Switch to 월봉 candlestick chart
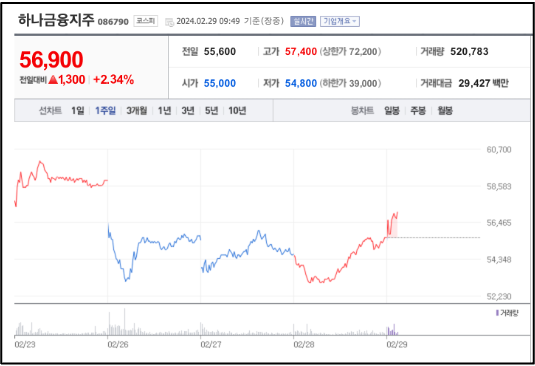Viewport: 535px width, 366px height. click(x=445, y=111)
